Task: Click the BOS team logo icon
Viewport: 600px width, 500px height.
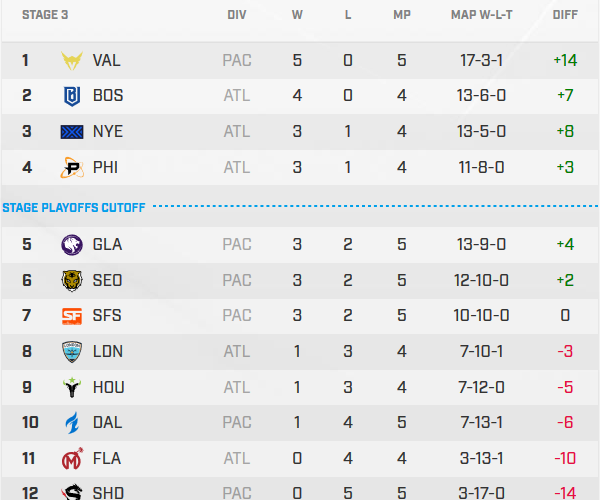Action: click(x=73, y=96)
